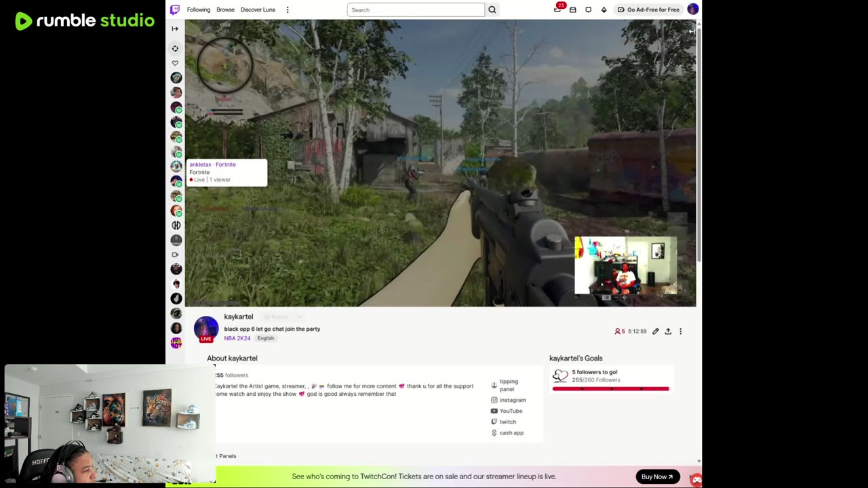
Task: Open the stream options three-dot menu
Action: (681, 331)
